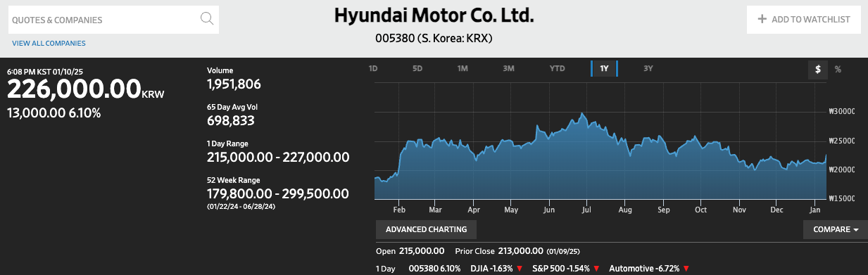The height and width of the screenshot is (275, 868).
Task: Select the 1D chart range
Action: coord(374,69)
